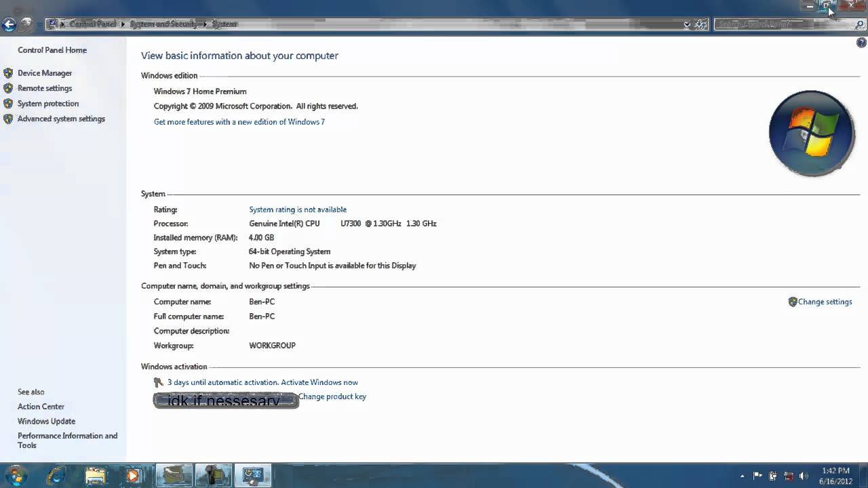Open Advanced system settings link

pyautogui.click(x=61, y=119)
